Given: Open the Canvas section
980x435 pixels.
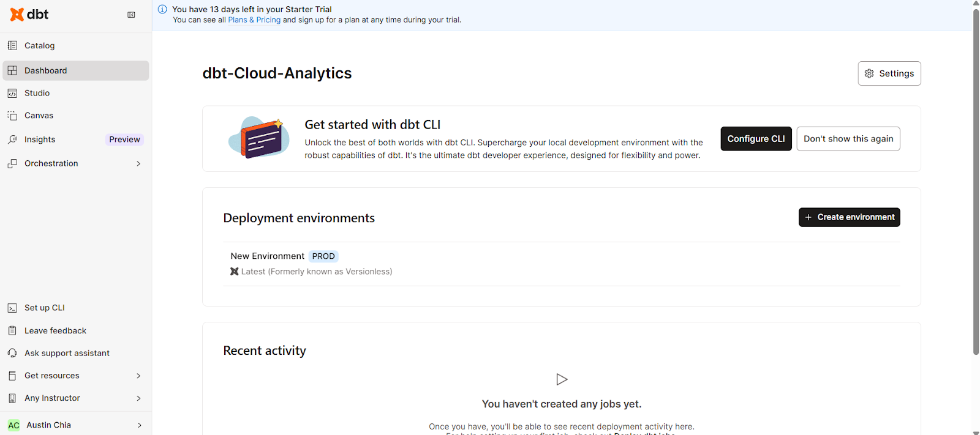Looking at the screenshot, I should pyautogui.click(x=38, y=115).
